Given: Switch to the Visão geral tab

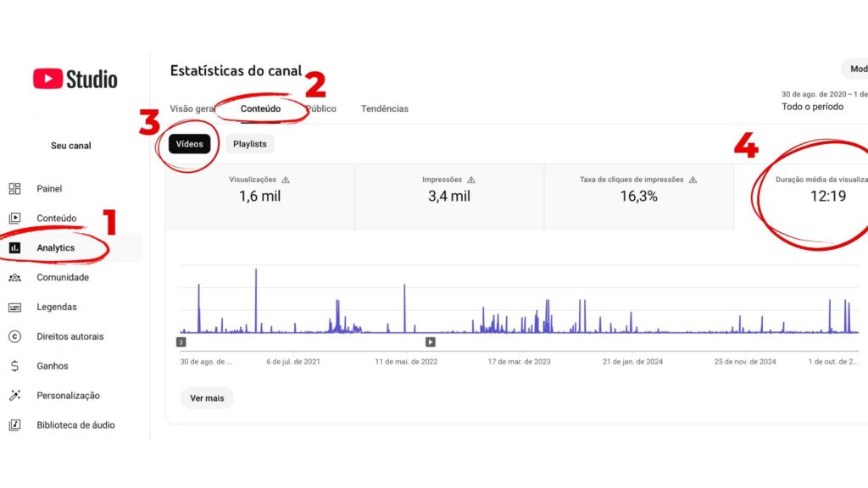Looking at the screenshot, I should pos(192,108).
